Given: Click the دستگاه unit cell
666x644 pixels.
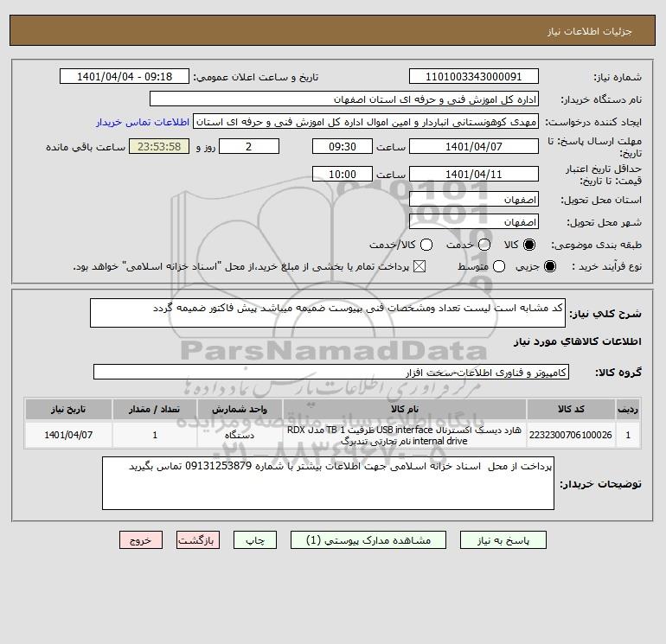Looking at the screenshot, I should [x=240, y=435].
